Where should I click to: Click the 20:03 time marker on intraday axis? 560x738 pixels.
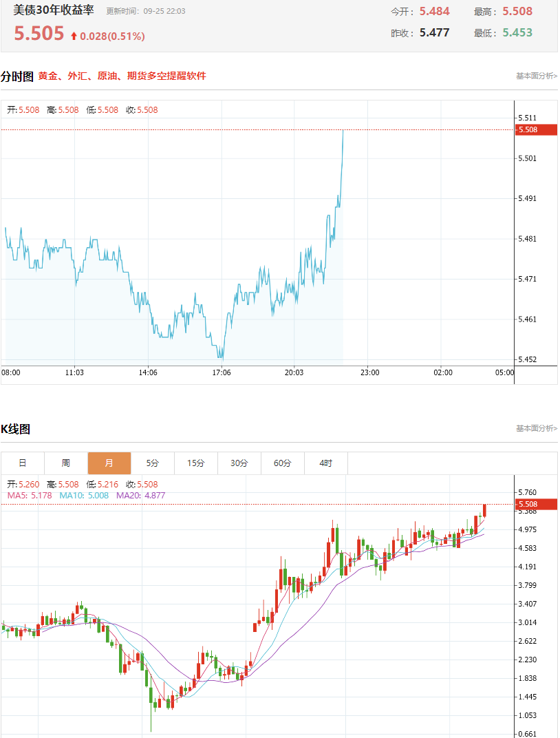point(294,372)
